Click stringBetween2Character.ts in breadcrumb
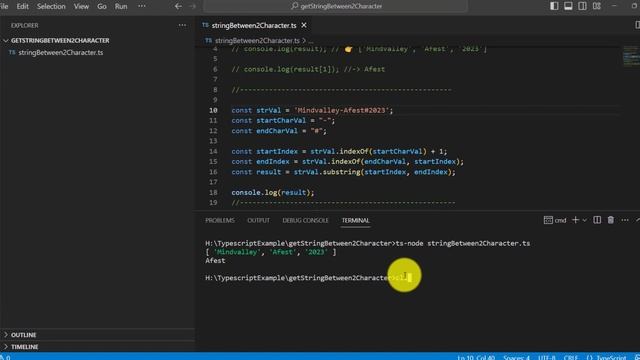Screen dimensions: 640x360 (x=257, y=40)
